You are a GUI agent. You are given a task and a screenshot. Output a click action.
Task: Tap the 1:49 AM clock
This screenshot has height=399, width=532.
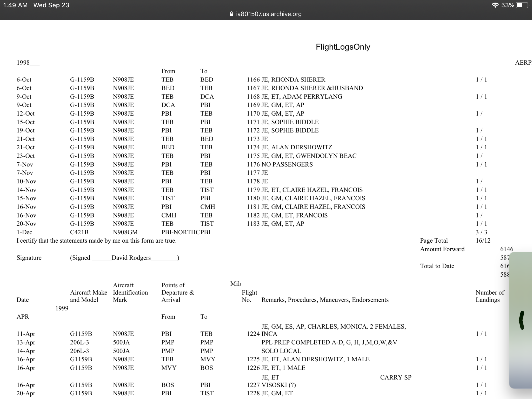pyautogui.click(x=15, y=5)
